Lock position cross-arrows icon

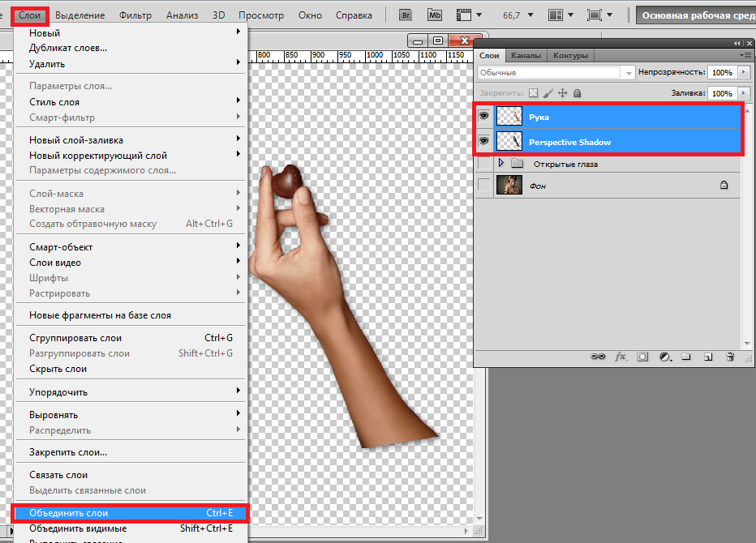563,93
